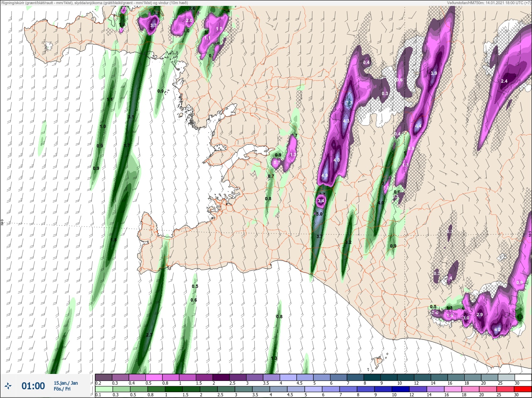Click the Veðurstofan star logo icon
The image size is (532, 398).
(8, 386)
